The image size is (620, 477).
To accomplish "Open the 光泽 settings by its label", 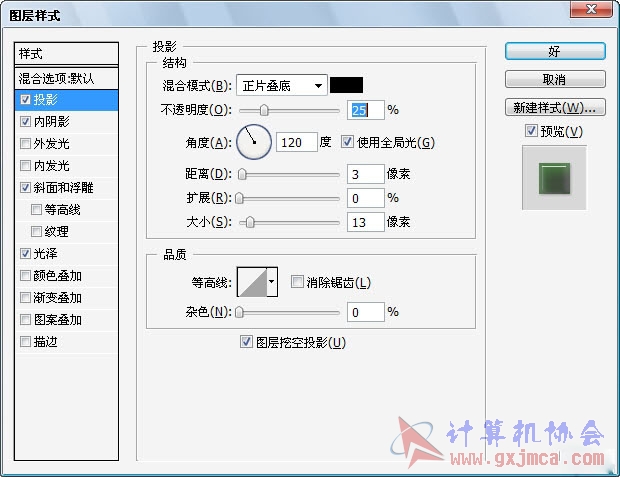I will (x=45, y=254).
